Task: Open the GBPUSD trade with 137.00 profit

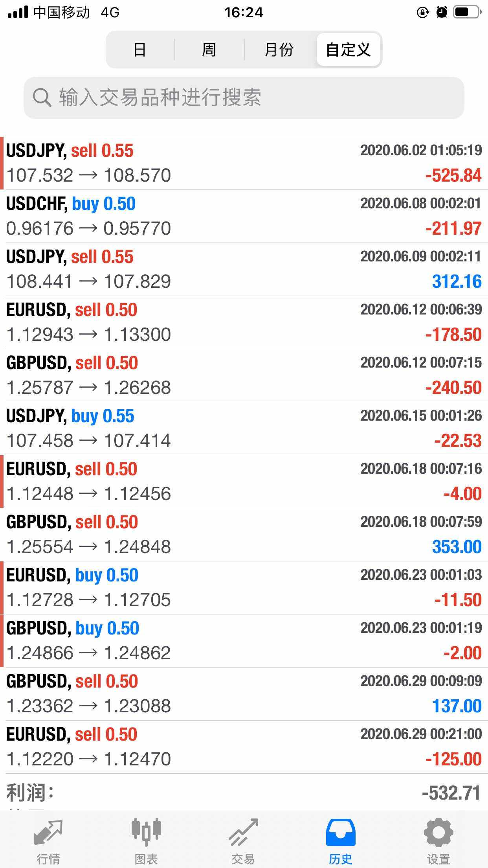Action: [244, 694]
